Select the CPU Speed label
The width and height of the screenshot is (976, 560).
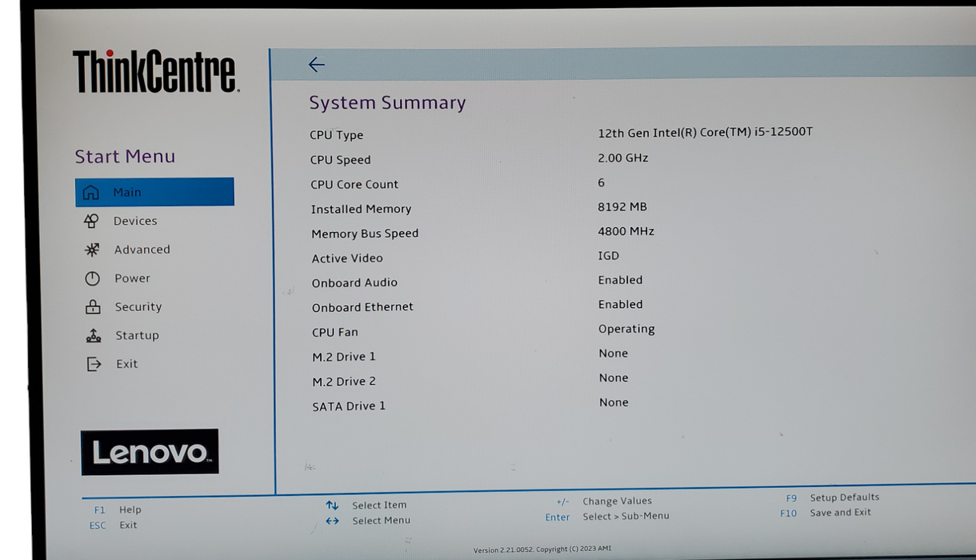tap(341, 160)
